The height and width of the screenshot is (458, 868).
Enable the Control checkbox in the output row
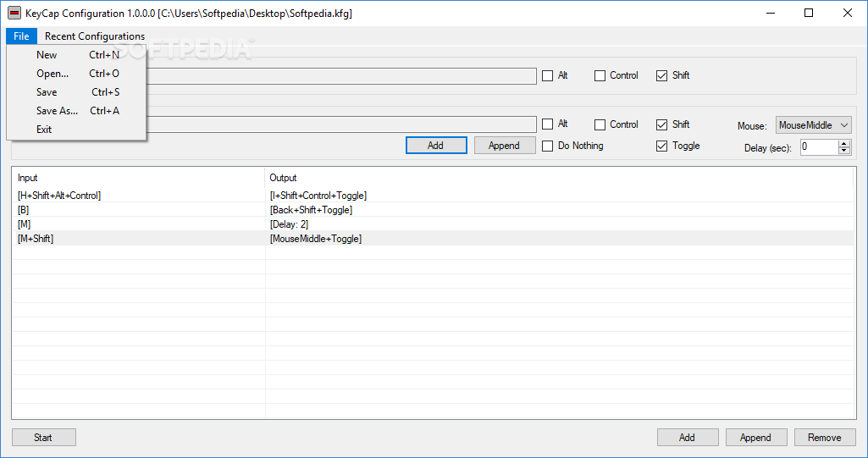[600, 124]
